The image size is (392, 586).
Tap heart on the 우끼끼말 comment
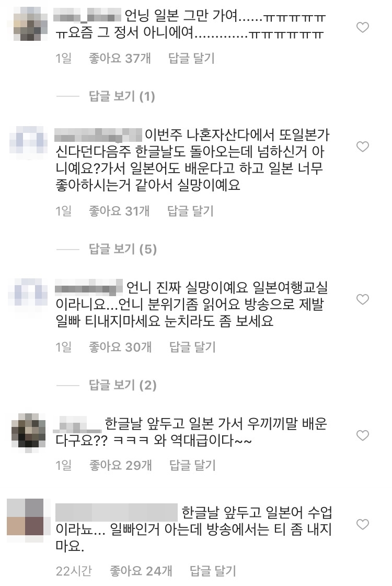(363, 435)
